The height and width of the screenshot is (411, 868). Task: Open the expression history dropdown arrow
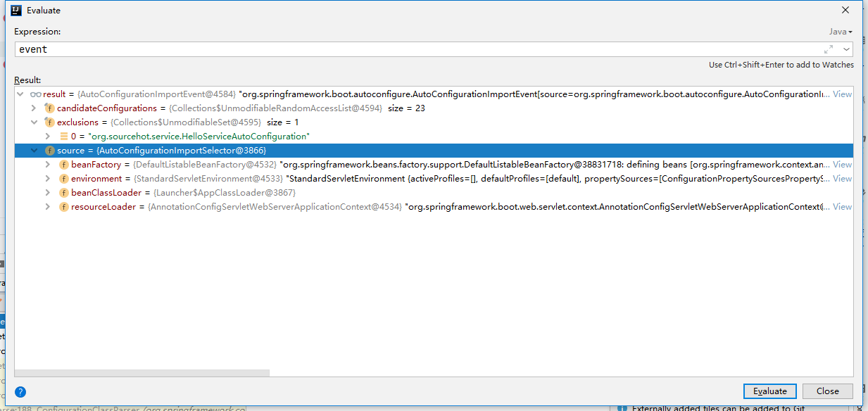[845, 49]
